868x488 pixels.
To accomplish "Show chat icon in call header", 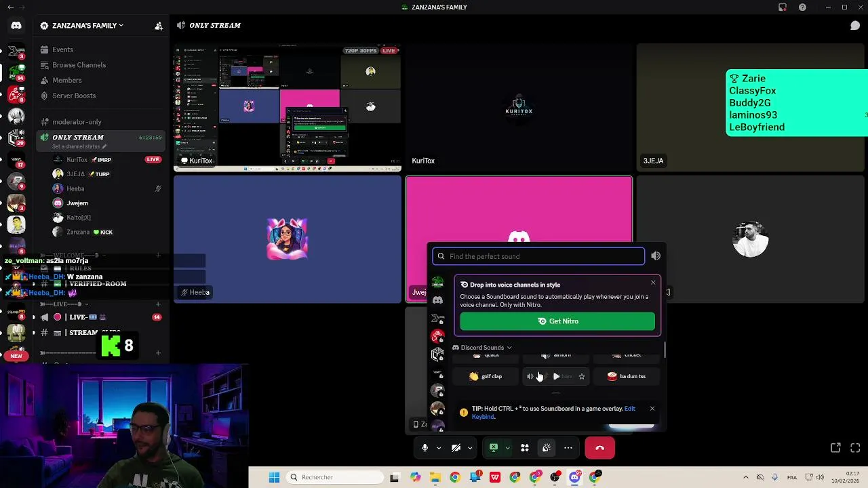I will click(x=855, y=26).
